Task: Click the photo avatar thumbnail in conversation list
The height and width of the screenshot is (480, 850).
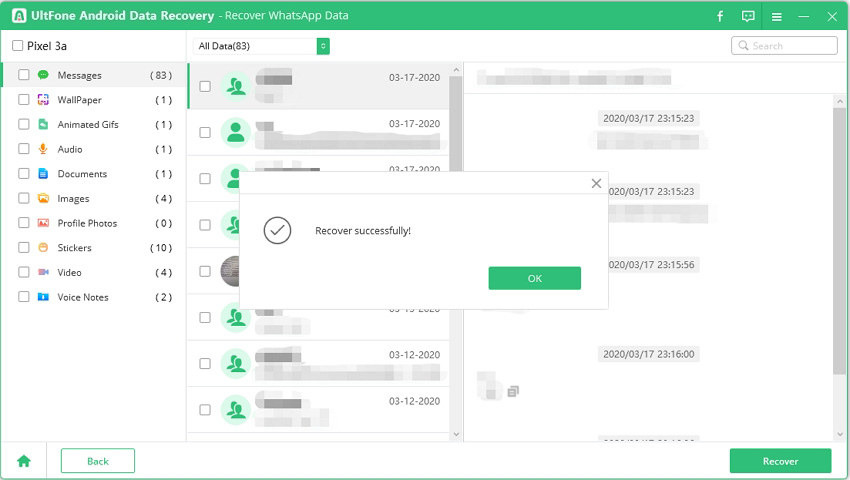Action: click(x=230, y=271)
